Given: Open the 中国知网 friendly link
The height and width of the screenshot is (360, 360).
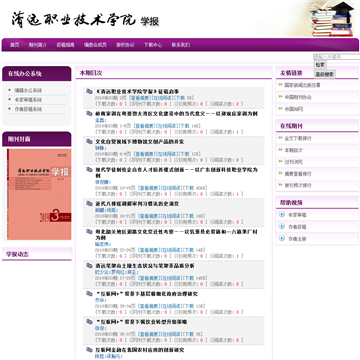Looking at the screenshot, I should coord(294,109).
